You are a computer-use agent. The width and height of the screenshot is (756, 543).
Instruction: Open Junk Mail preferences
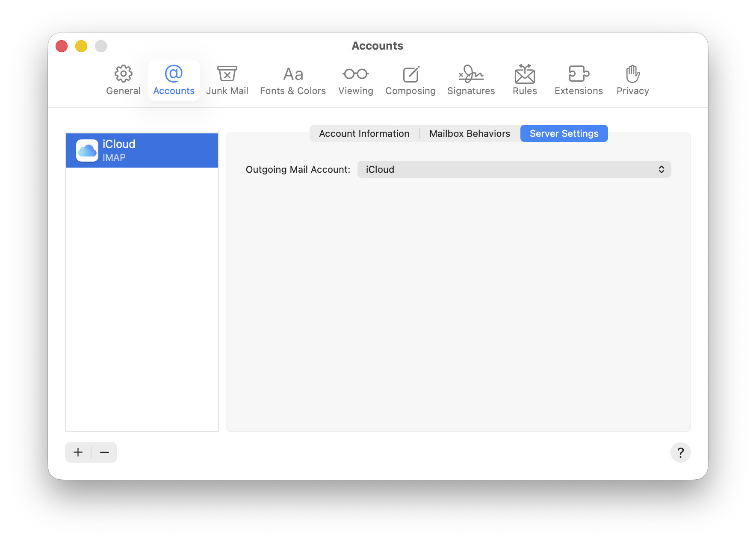(x=227, y=74)
